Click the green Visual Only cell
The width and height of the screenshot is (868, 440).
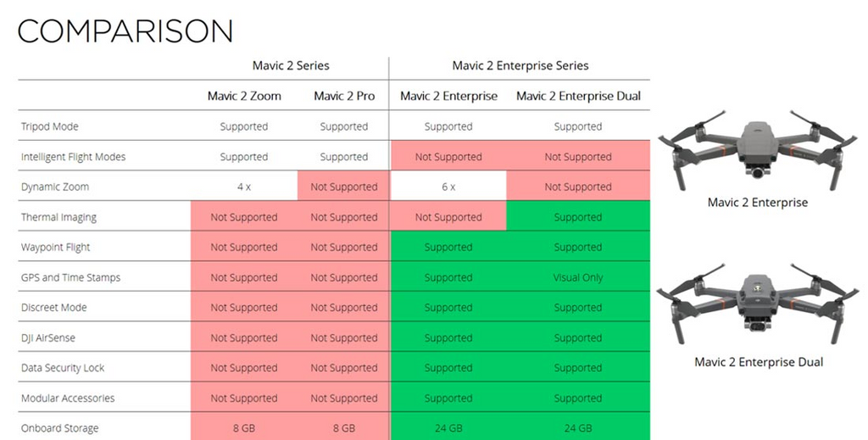point(578,277)
